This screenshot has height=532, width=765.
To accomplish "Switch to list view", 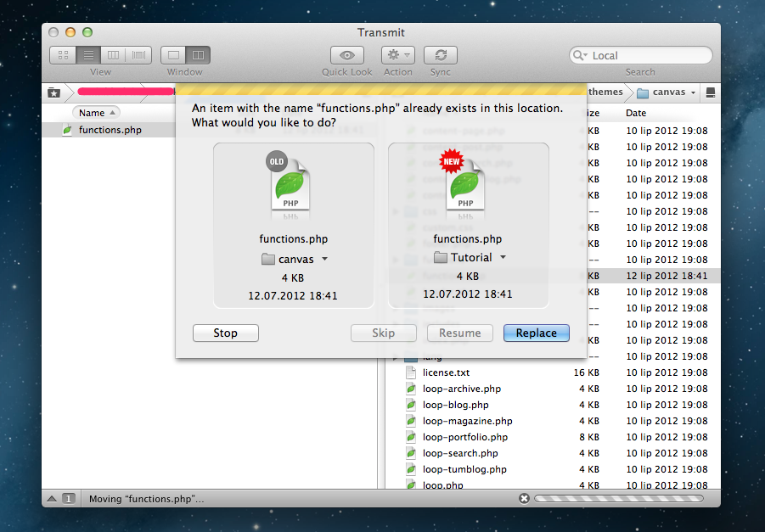I will [88, 55].
